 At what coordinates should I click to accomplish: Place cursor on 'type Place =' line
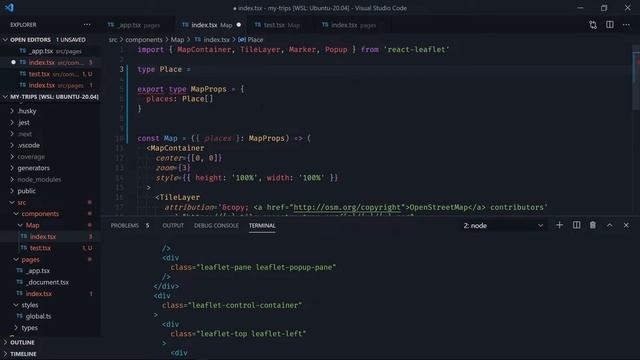coord(164,69)
